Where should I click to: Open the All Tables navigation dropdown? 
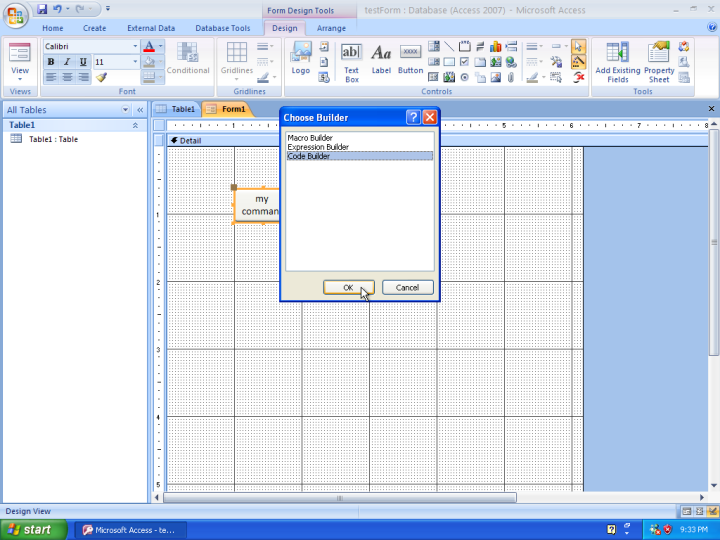125,110
